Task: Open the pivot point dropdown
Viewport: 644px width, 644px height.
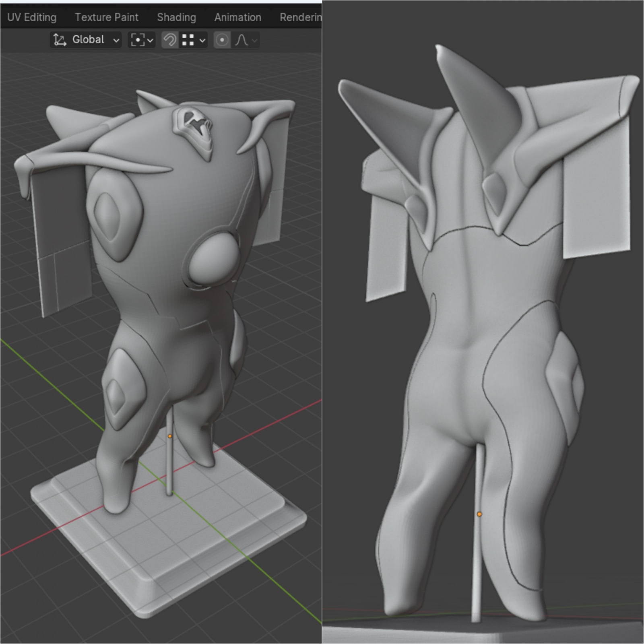Action: (142, 40)
